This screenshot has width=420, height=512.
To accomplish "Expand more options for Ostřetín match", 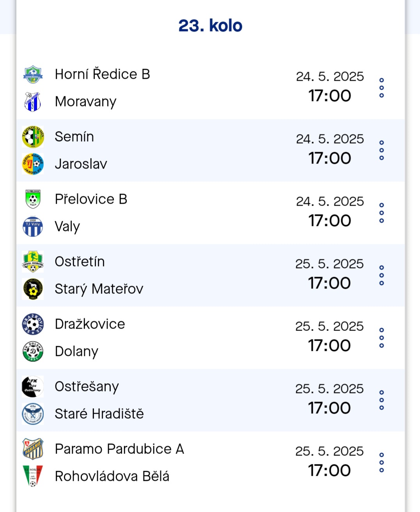I will pos(381,275).
